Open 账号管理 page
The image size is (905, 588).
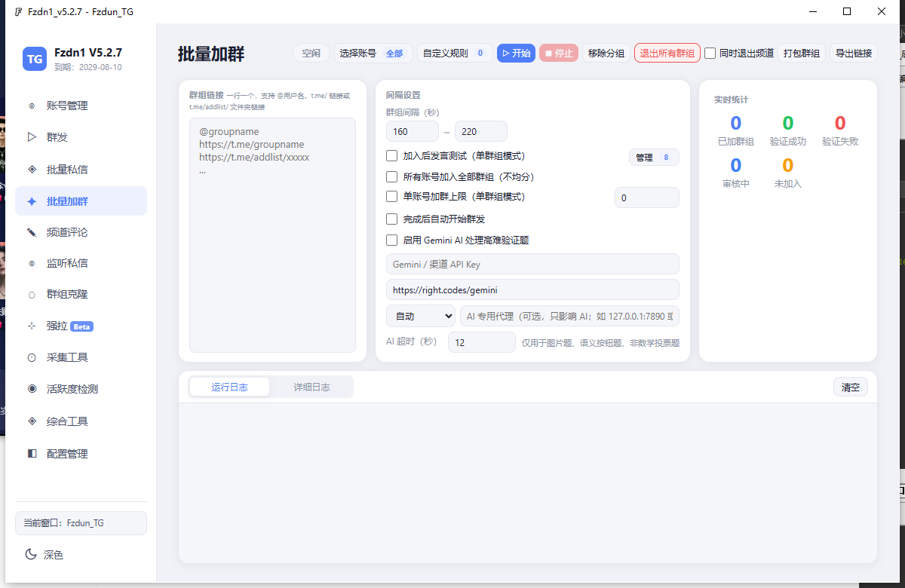point(81,106)
